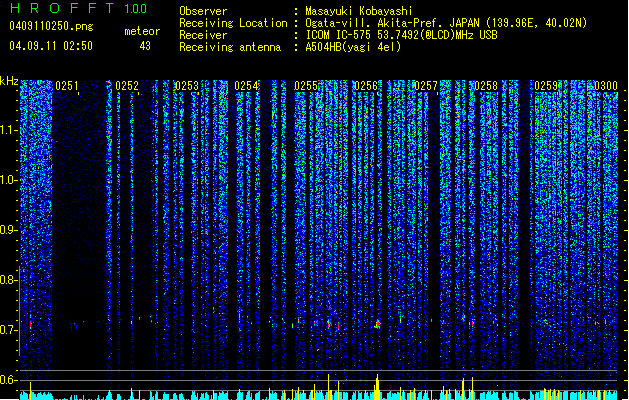
Task: Click the 0254 time marker
Action: [x=246, y=86]
